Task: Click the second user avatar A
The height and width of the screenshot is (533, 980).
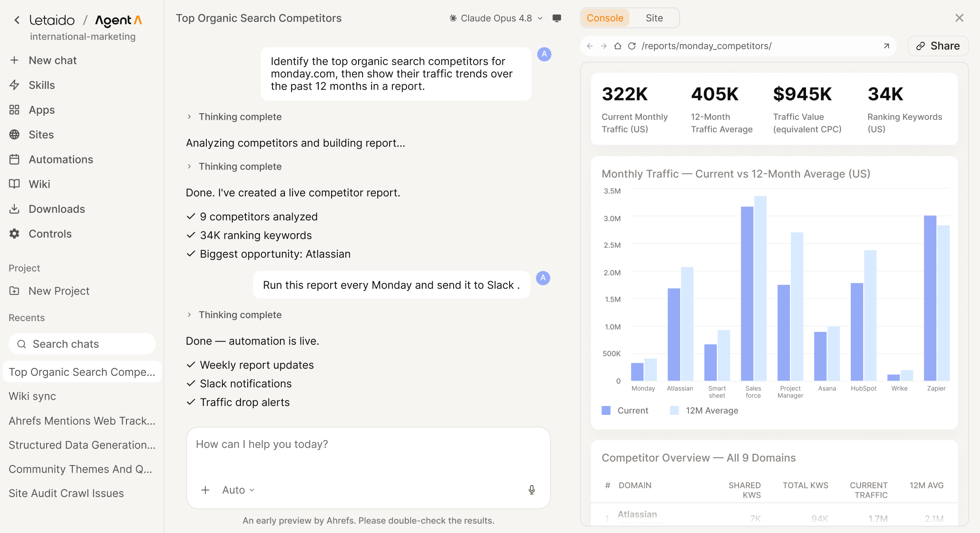Action: click(x=543, y=278)
